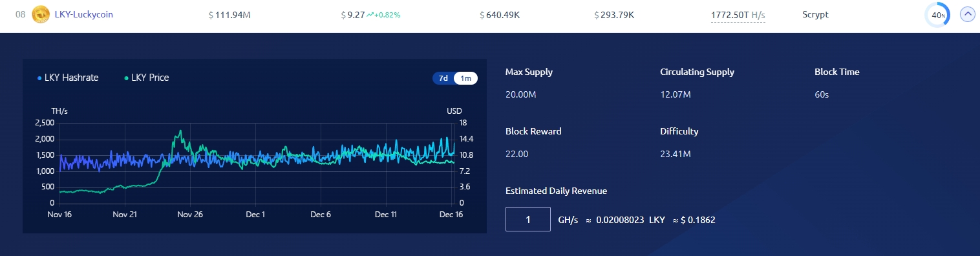Click the GH/s unit label
Image resolution: width=980 pixels, height=256 pixels.
tap(569, 220)
